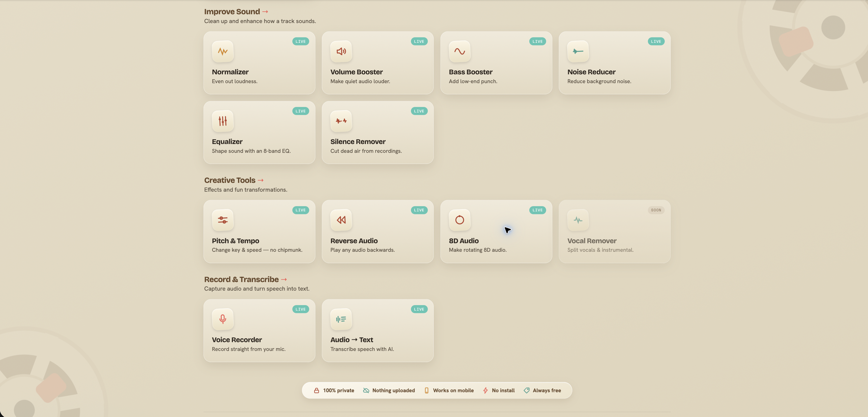
Task: Click the text "Split vocals & instrumental."
Action: (x=600, y=250)
